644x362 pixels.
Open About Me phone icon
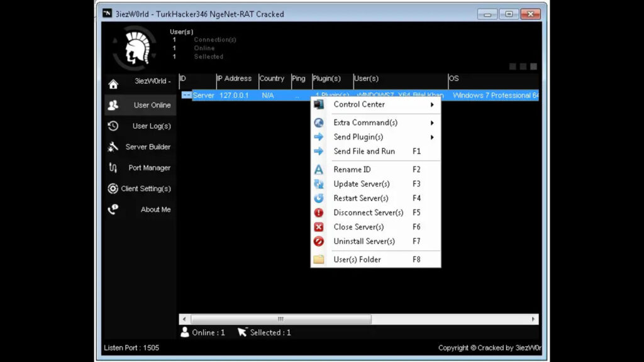pos(113,209)
